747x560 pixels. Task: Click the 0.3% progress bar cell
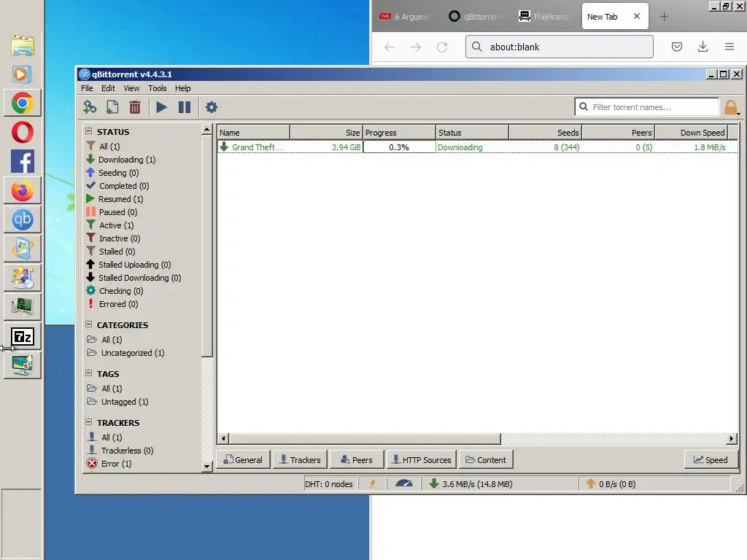point(399,147)
